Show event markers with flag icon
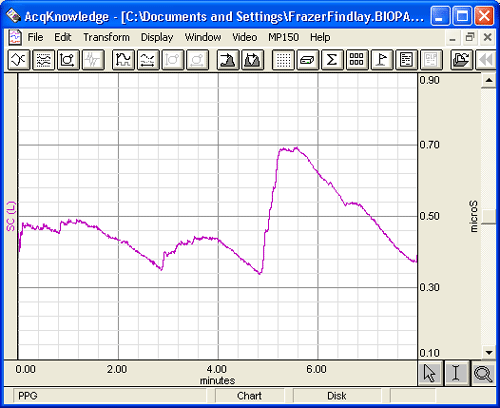 click(x=382, y=60)
